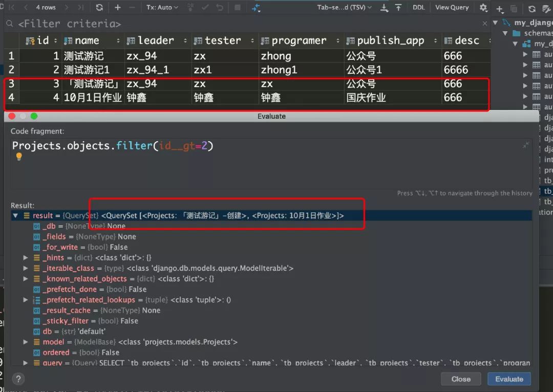
Task: Select the desc cell 6666
Action: point(466,70)
